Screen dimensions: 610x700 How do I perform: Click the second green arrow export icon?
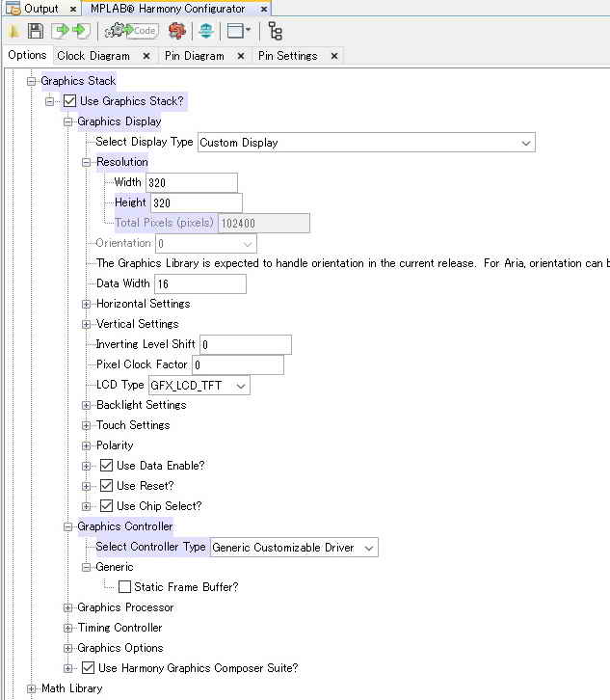tap(81, 31)
